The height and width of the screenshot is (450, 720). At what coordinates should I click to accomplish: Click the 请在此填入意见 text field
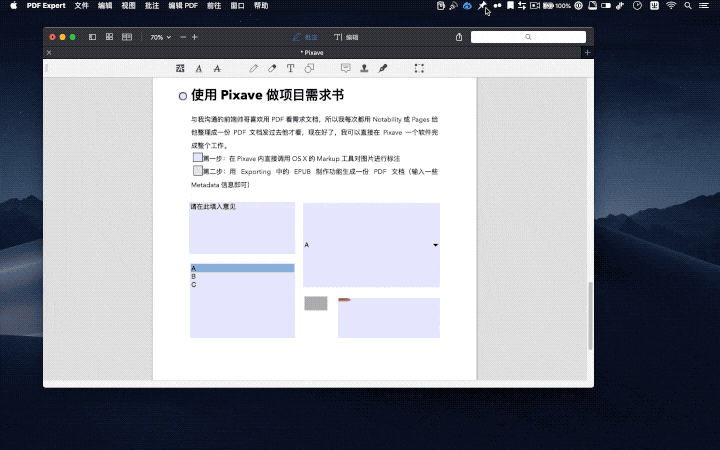point(242,228)
